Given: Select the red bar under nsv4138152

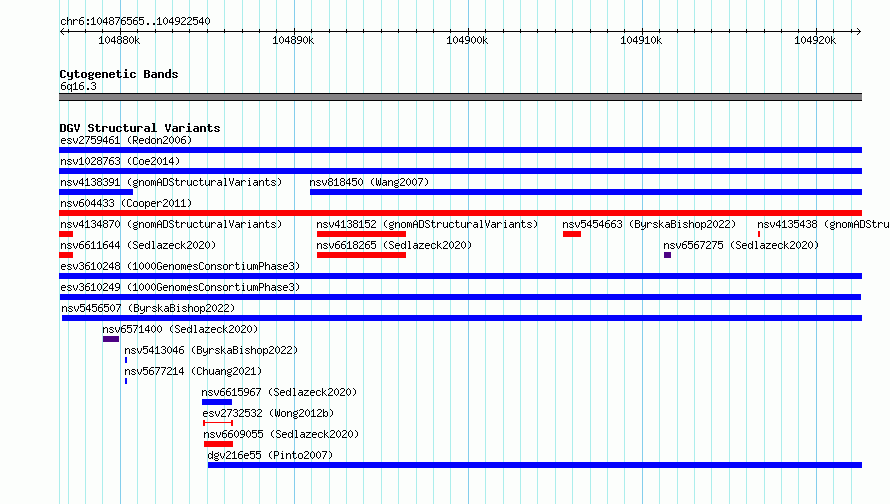Looking at the screenshot, I should click(361, 234).
